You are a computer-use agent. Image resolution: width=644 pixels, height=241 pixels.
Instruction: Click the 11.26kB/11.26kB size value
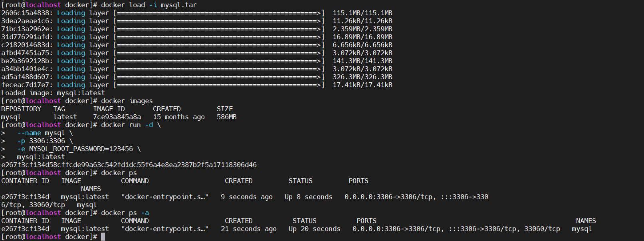tap(363, 21)
